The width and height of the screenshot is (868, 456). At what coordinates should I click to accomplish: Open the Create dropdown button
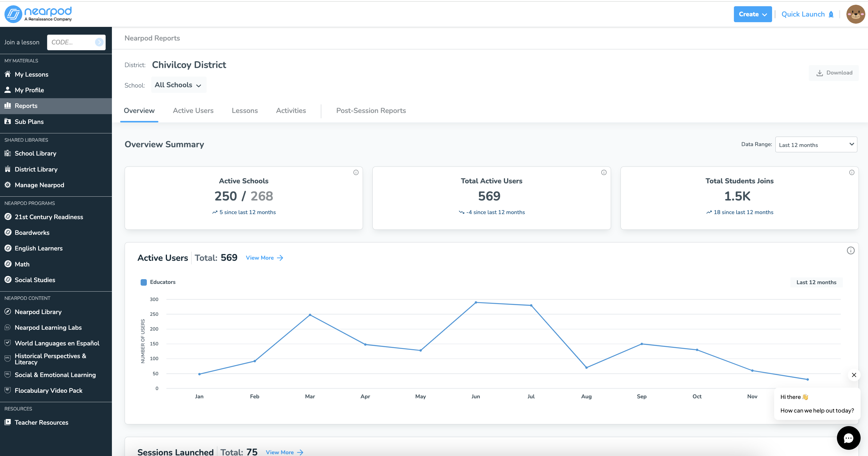click(x=753, y=14)
